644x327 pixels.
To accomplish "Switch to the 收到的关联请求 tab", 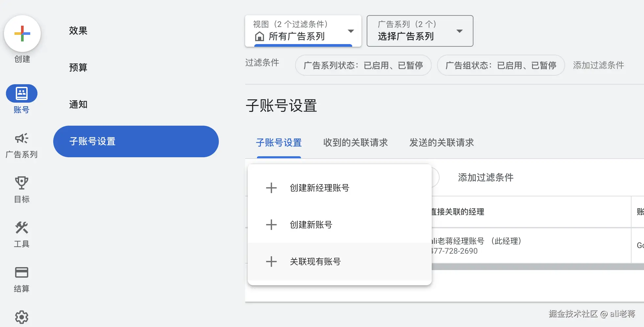I will 356,142.
